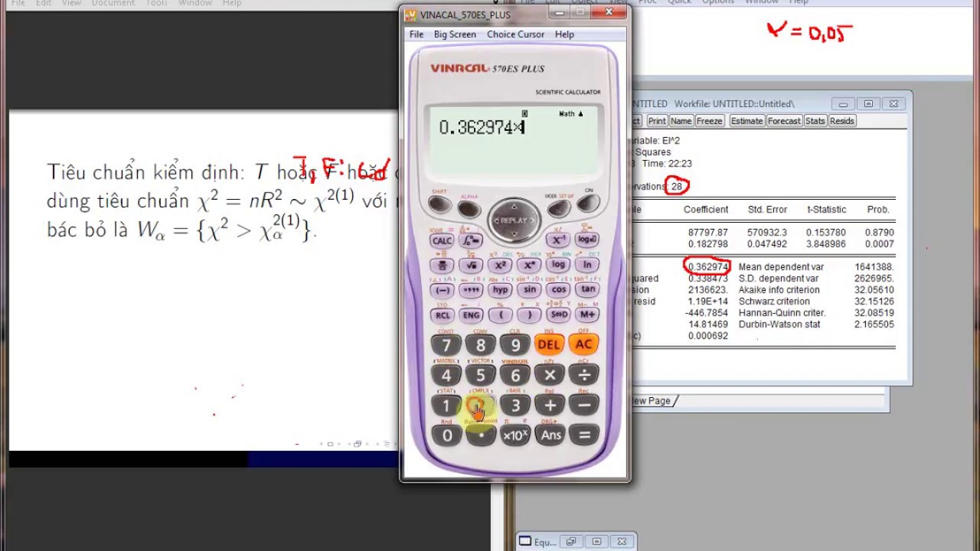Hit the cos key

(x=558, y=290)
